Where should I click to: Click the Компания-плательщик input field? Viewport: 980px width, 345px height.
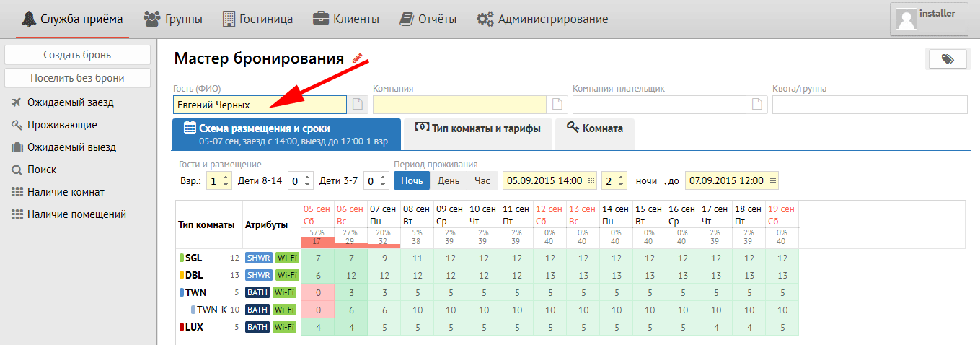click(x=660, y=105)
